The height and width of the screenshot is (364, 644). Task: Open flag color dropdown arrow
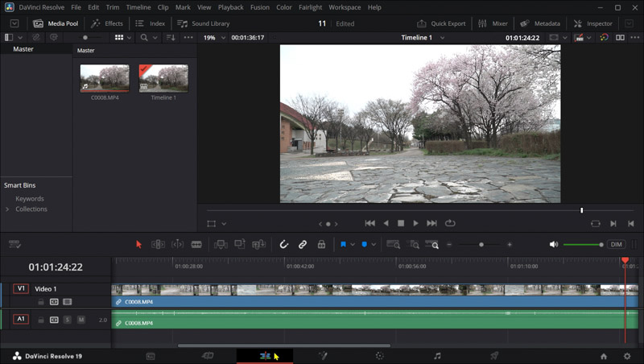coord(353,245)
